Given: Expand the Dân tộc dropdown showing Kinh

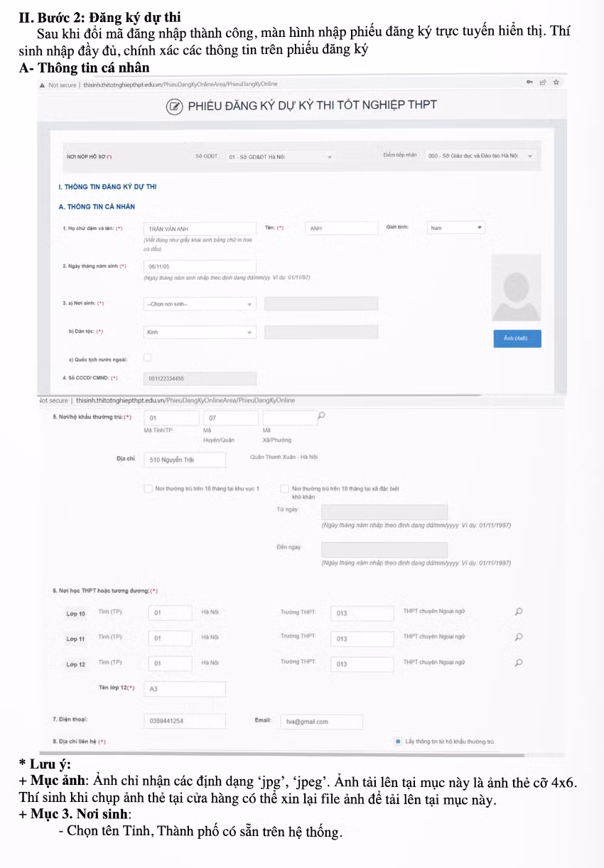Looking at the screenshot, I should 199,332.
